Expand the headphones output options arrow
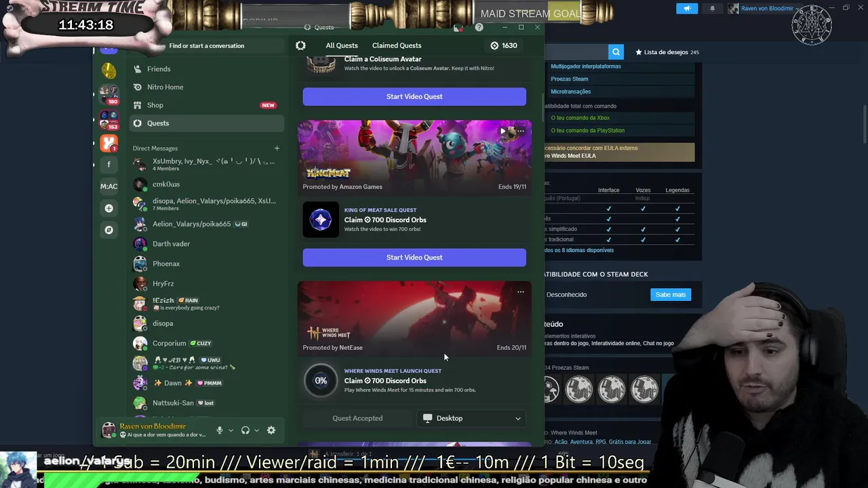The height and width of the screenshot is (488, 868). click(x=256, y=430)
